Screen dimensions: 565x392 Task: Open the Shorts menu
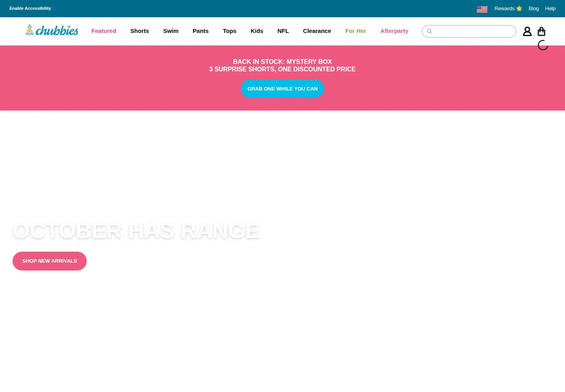click(x=140, y=31)
